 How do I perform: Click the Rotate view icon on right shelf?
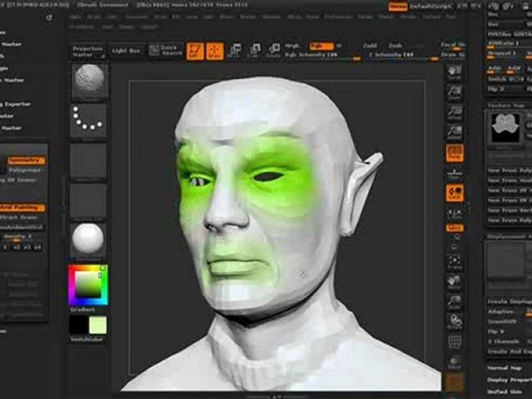(454, 323)
